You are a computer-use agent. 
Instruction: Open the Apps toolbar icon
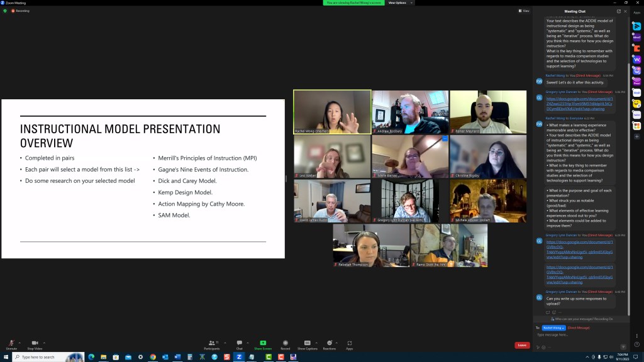coord(350,343)
